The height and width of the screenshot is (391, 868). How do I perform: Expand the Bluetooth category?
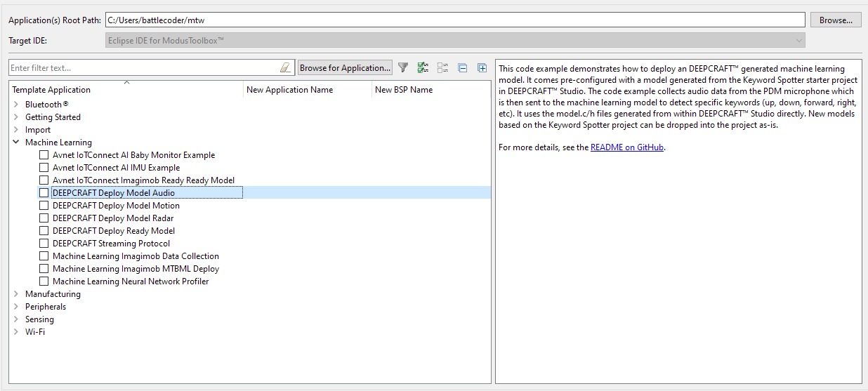click(x=16, y=105)
